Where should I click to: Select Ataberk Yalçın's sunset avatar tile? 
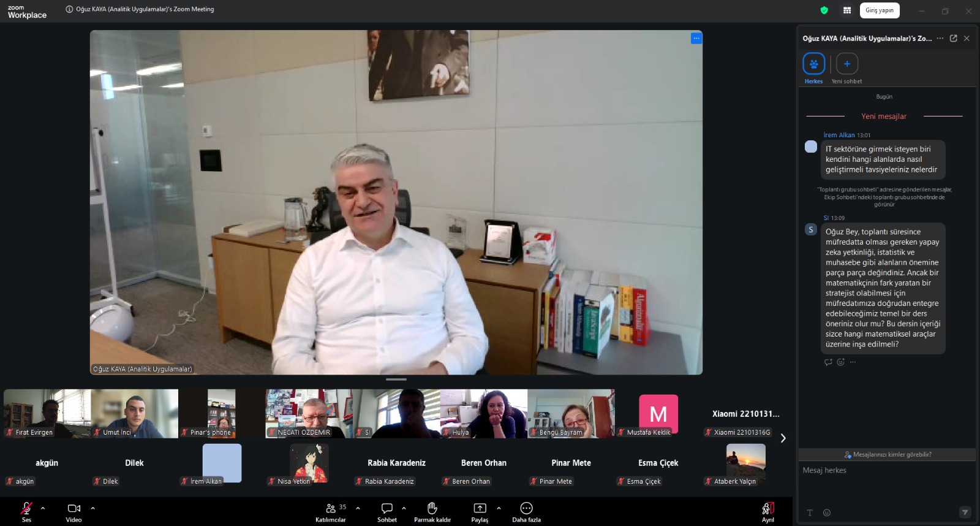(x=746, y=463)
